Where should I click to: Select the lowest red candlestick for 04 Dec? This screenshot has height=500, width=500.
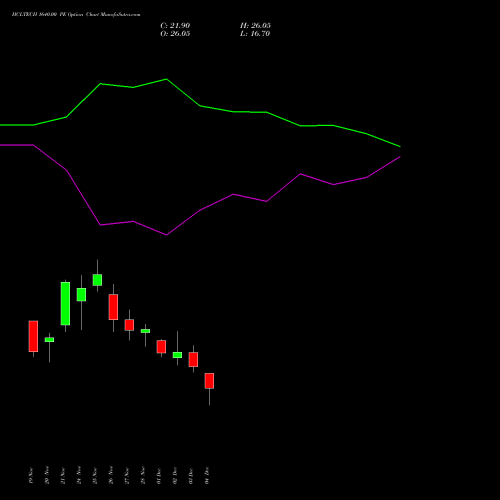209,381
